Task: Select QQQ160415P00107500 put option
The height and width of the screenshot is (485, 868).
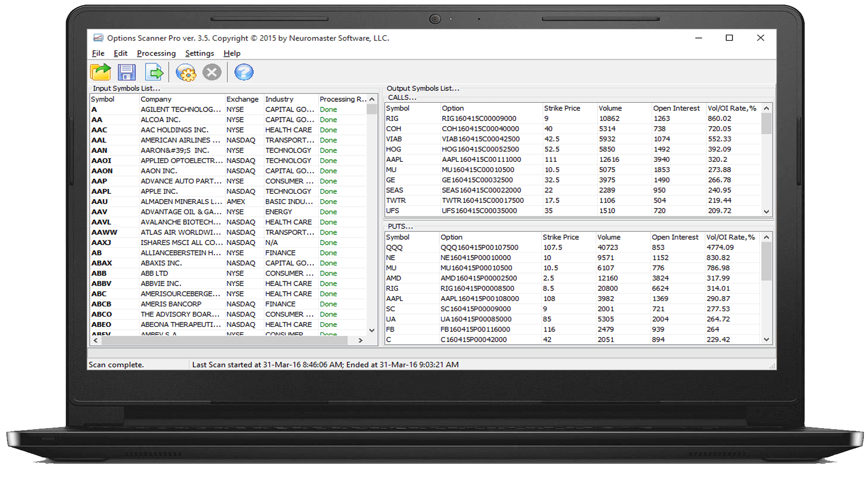Action: point(479,247)
